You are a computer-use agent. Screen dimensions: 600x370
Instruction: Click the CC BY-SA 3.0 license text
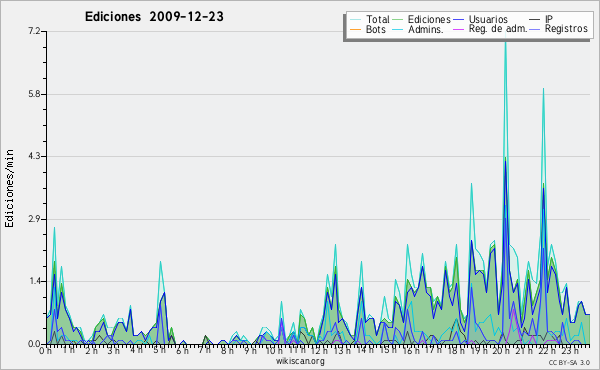(569, 362)
